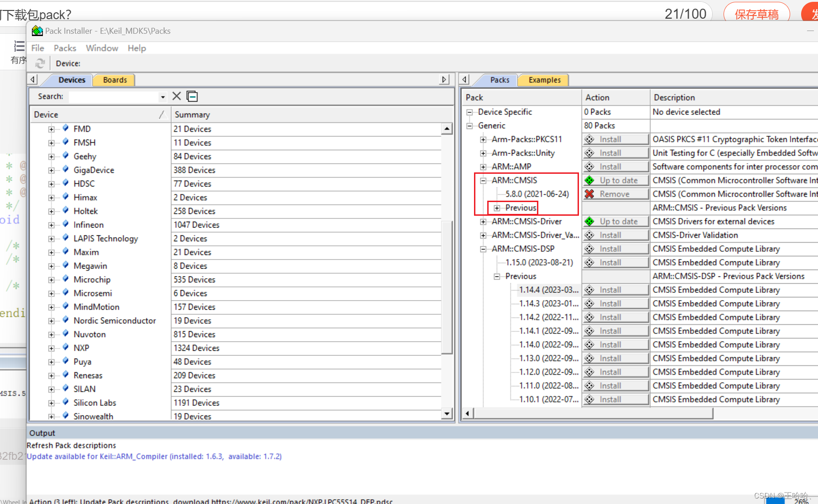Viewport: 818px width, 504px height.
Task: Expand Previous versions under ARM::CMSIS
Action: click(x=497, y=208)
